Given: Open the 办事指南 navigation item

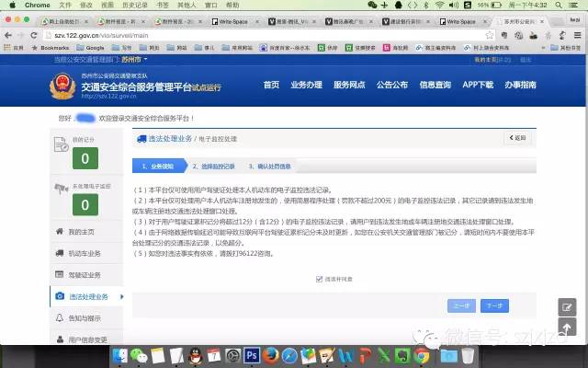Looking at the screenshot, I should (x=520, y=85).
